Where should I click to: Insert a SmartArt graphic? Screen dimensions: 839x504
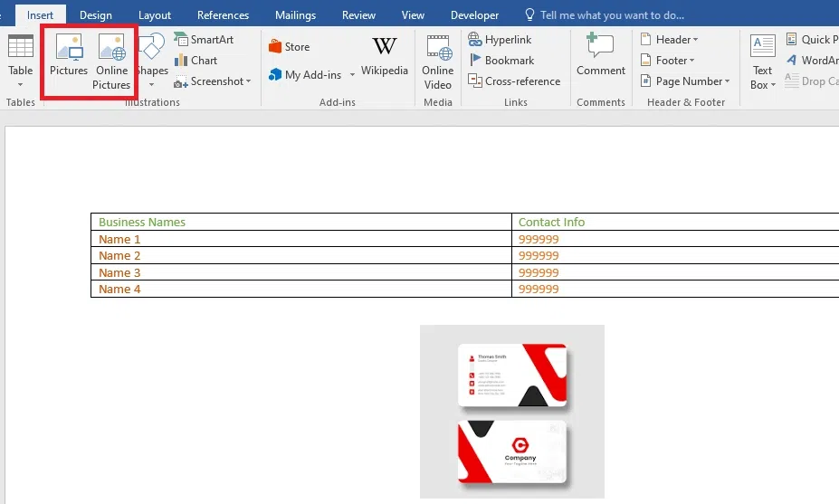(x=204, y=40)
